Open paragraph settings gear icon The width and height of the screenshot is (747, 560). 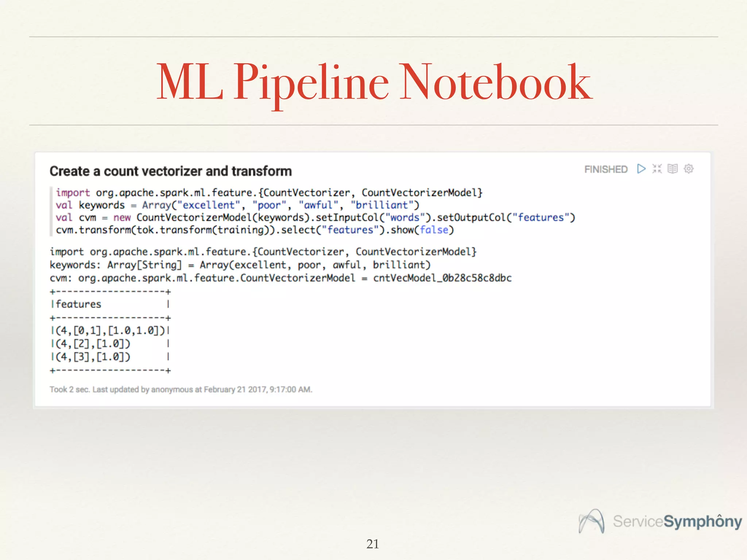[689, 169]
